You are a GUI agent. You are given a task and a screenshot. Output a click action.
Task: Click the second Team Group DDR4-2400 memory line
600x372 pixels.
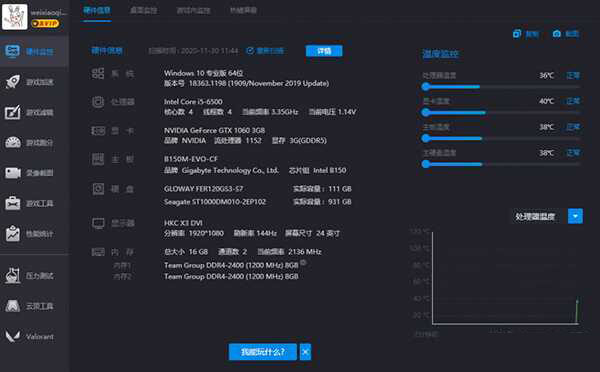click(x=231, y=276)
